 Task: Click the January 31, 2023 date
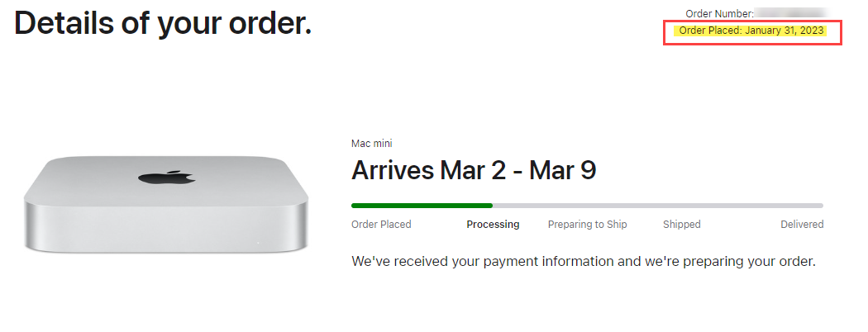tap(784, 31)
